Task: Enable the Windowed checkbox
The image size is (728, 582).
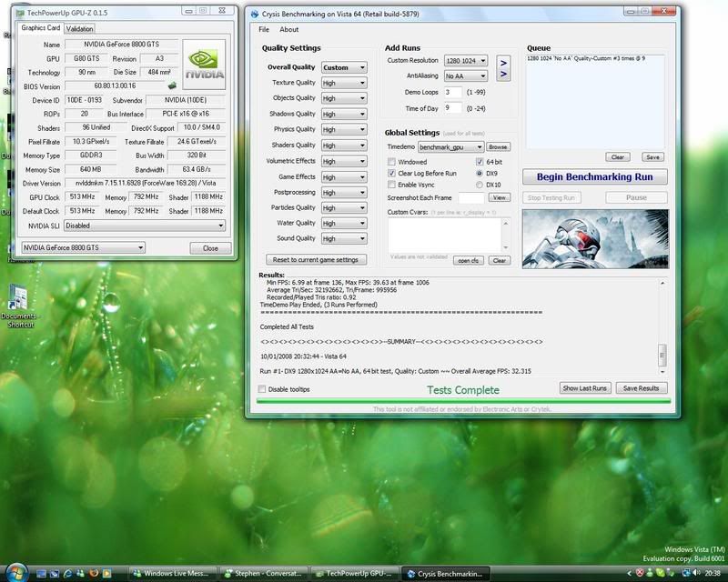Action: (x=391, y=162)
